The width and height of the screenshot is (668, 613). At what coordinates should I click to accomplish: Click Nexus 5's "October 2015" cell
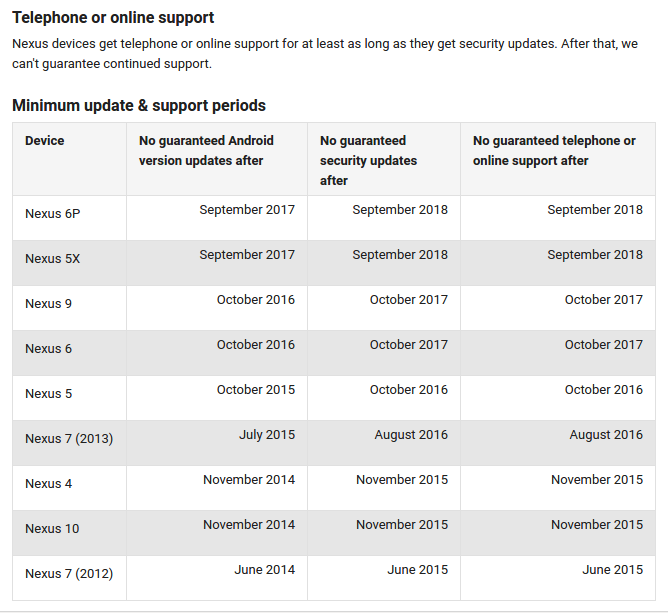point(256,390)
